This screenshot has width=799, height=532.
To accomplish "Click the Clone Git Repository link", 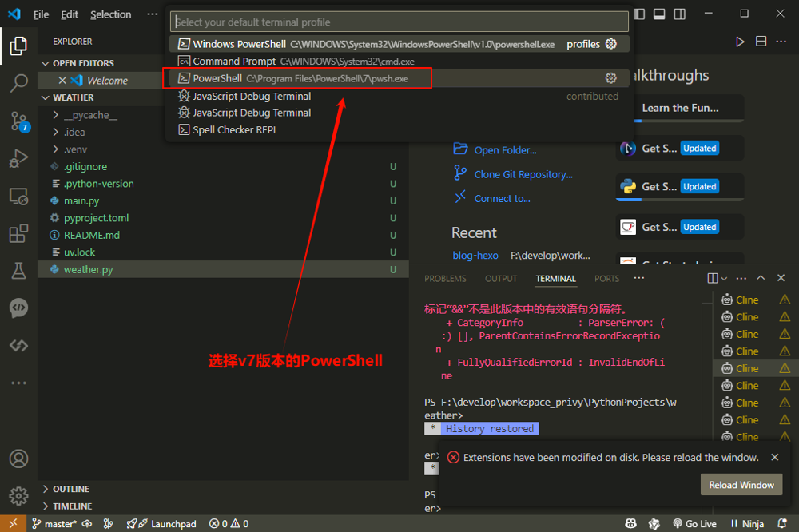I will 523,174.
